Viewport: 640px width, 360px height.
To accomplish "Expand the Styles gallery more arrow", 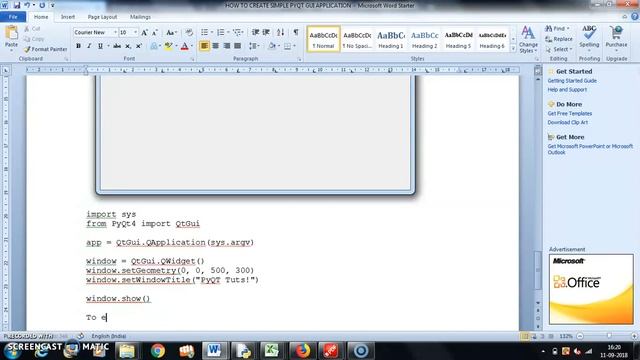I will (513, 49).
